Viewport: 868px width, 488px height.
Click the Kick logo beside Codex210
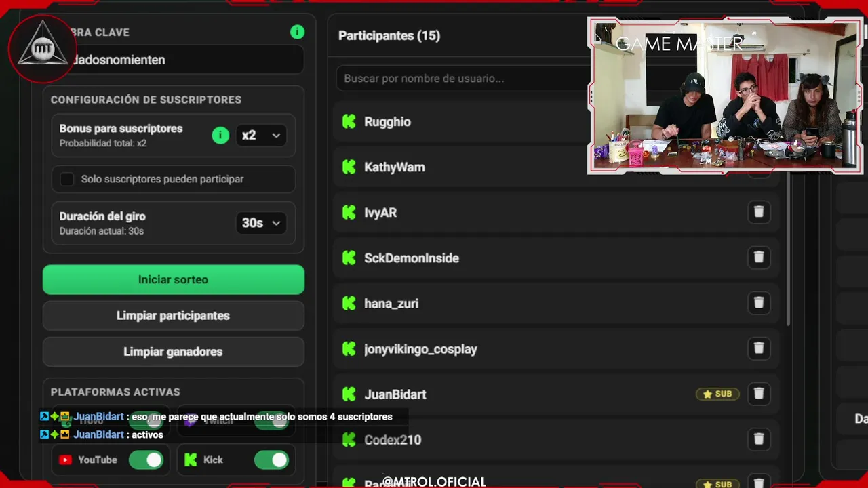[x=349, y=439]
